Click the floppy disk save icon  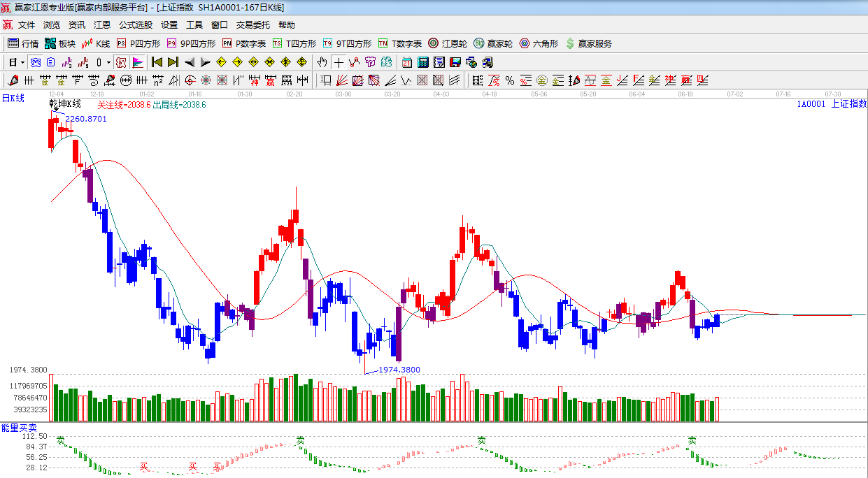point(455,62)
